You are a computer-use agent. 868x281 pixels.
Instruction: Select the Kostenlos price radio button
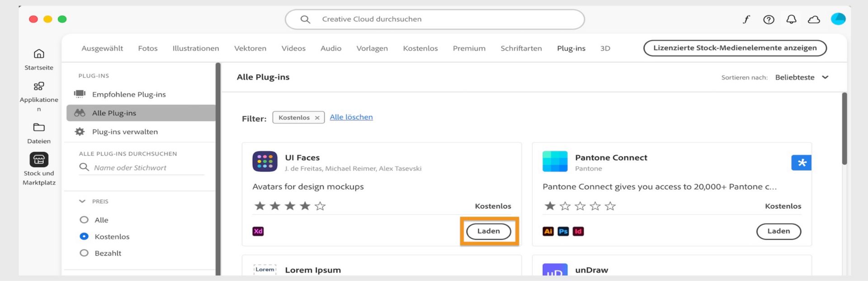(84, 236)
